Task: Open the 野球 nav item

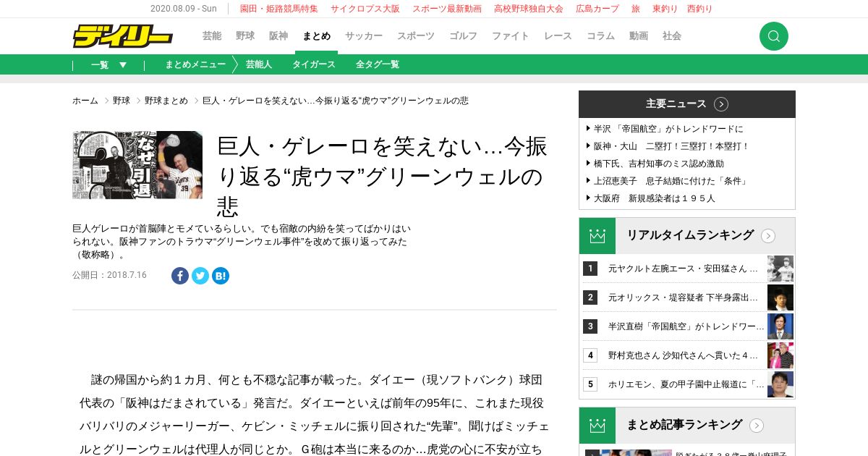Action: [x=245, y=36]
